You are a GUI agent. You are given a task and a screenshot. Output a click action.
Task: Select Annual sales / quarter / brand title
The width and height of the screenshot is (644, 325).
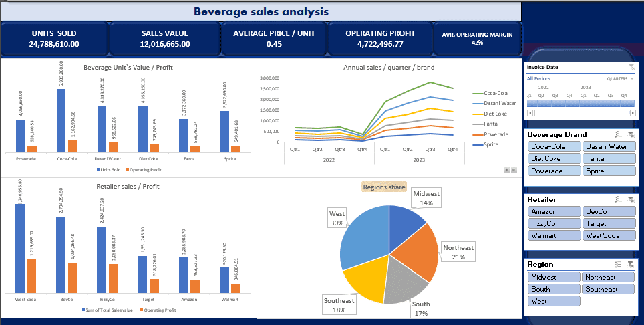coord(389,68)
